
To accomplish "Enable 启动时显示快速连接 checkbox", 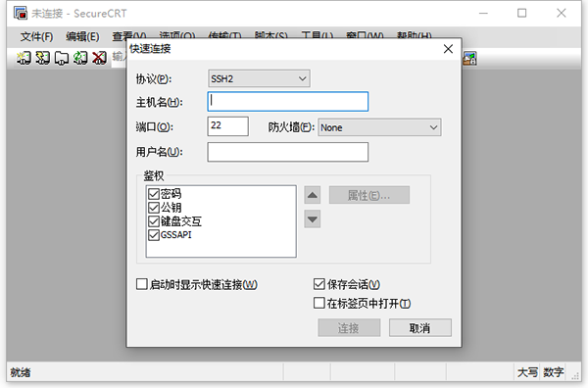I will [x=142, y=284].
